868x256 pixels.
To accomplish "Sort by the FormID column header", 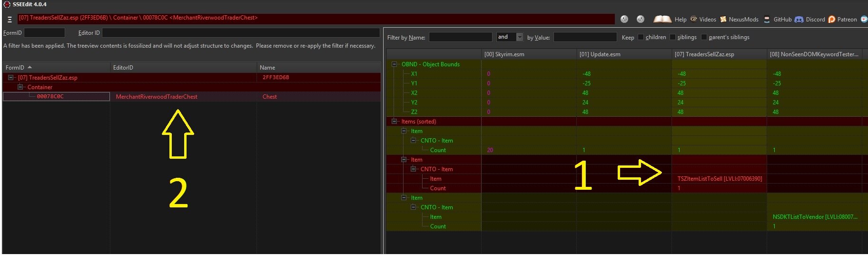I will point(56,67).
